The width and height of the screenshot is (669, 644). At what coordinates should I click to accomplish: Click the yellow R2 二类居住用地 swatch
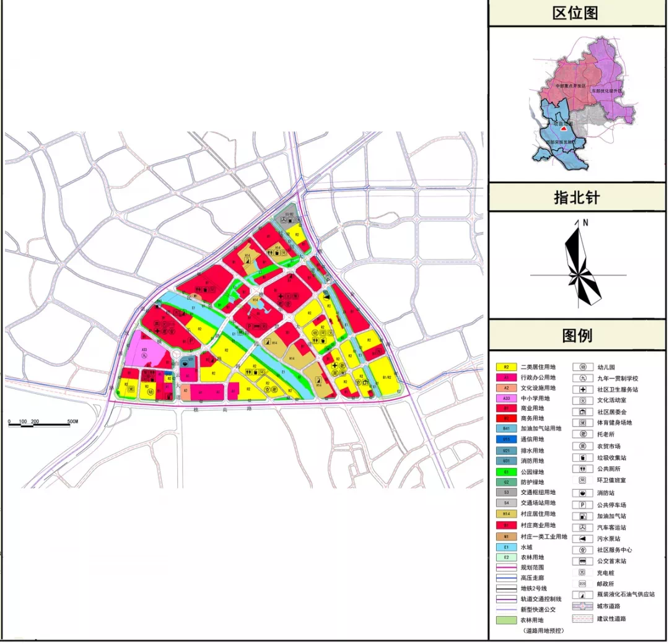(x=507, y=367)
